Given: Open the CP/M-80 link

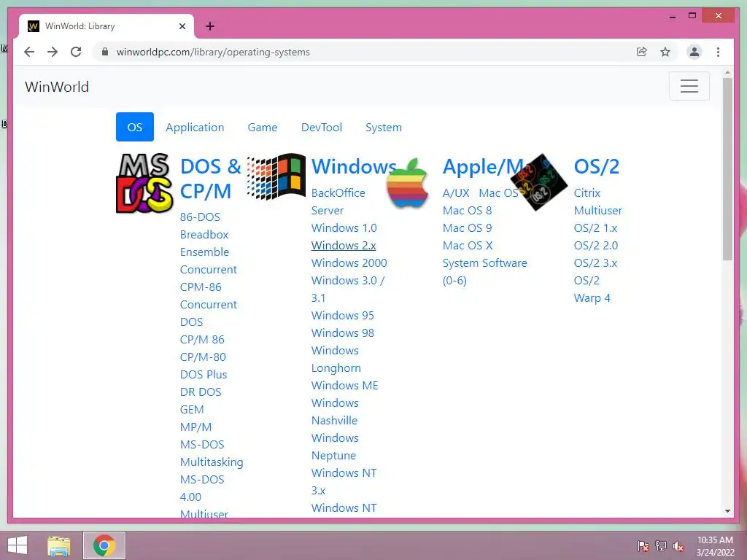Looking at the screenshot, I should (x=203, y=357).
